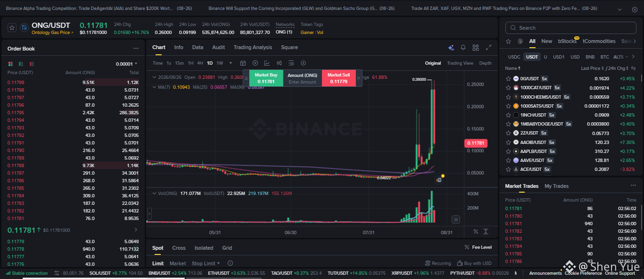Favorite 1000CHEEMS/USDT with its star

[508, 97]
